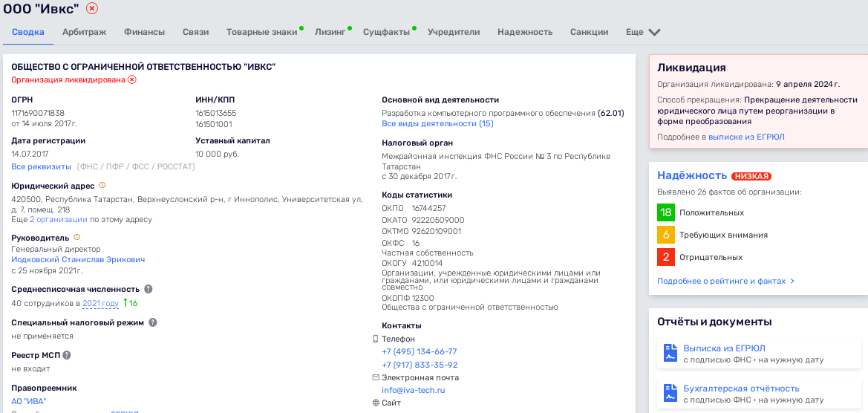868x413 pixels.
Task: Go to the Надежность tab
Action: tap(525, 32)
